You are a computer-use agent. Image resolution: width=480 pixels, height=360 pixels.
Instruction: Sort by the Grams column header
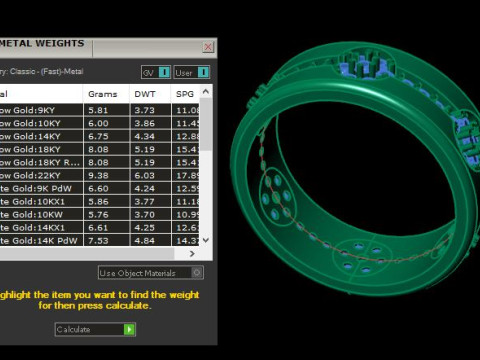[106, 94]
